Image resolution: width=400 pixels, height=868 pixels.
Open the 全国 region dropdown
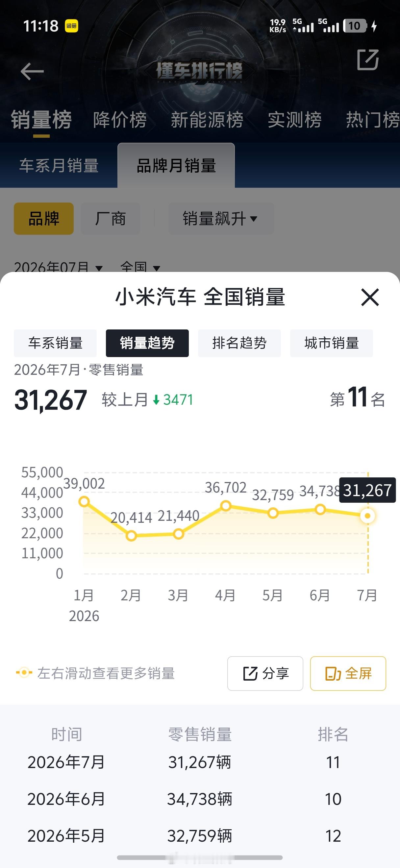[140, 267]
